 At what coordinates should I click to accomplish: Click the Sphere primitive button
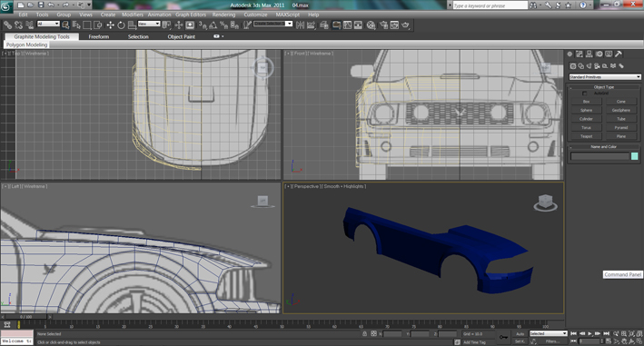(x=586, y=110)
